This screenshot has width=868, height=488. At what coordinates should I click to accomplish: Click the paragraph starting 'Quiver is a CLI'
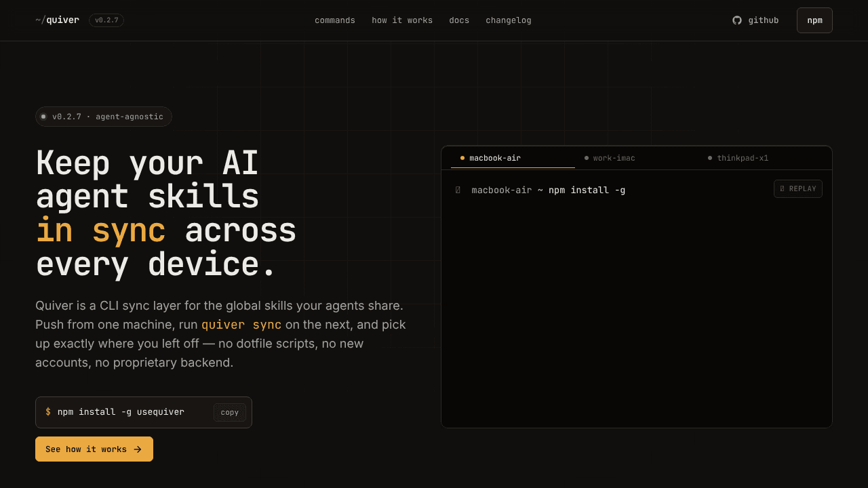[x=221, y=334]
